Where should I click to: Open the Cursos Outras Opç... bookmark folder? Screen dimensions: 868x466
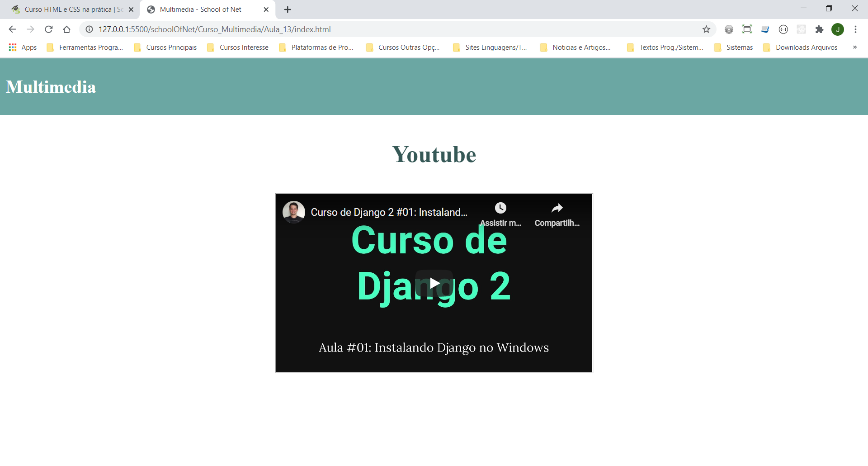[x=403, y=48]
